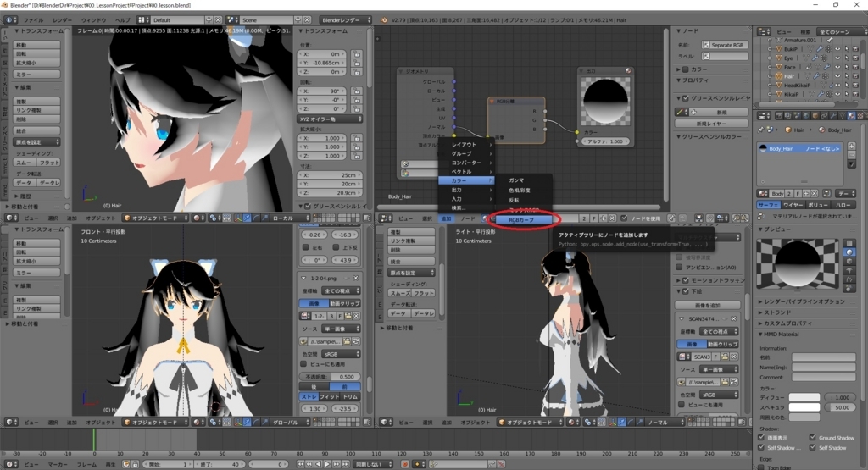Click the 画像を追加 button
Viewport: 868px width, 470px height.
point(708,305)
